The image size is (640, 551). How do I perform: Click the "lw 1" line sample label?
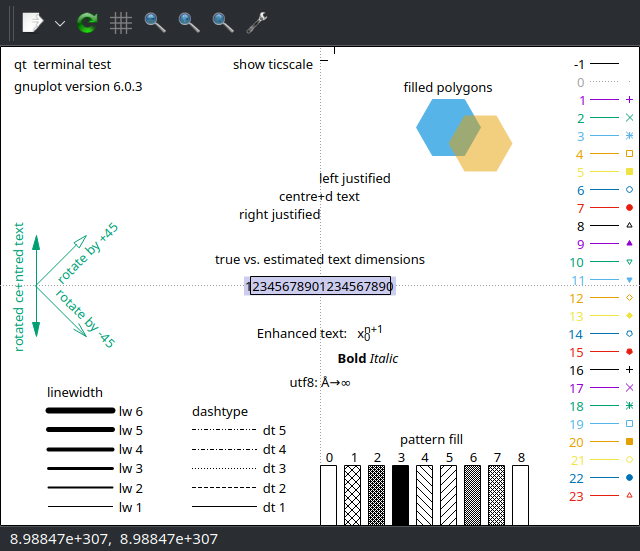(x=130, y=507)
